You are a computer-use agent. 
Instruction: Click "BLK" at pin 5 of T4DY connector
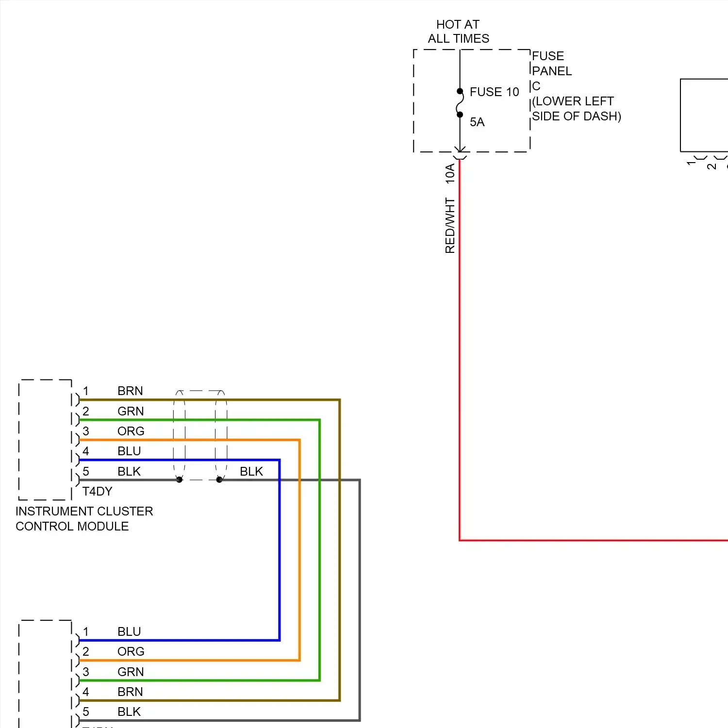coord(129,471)
